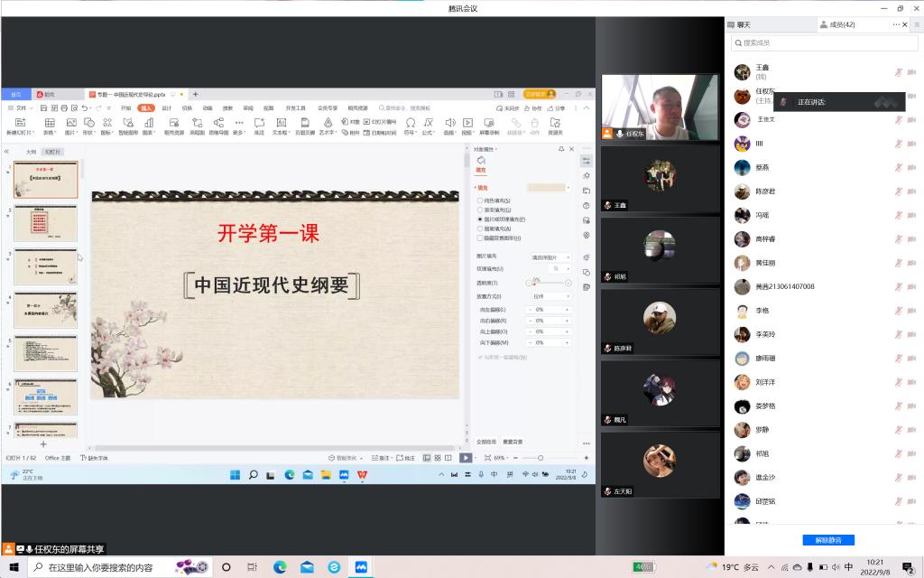
Task: Open the 图片填充 source dropdown
Action: (550, 257)
